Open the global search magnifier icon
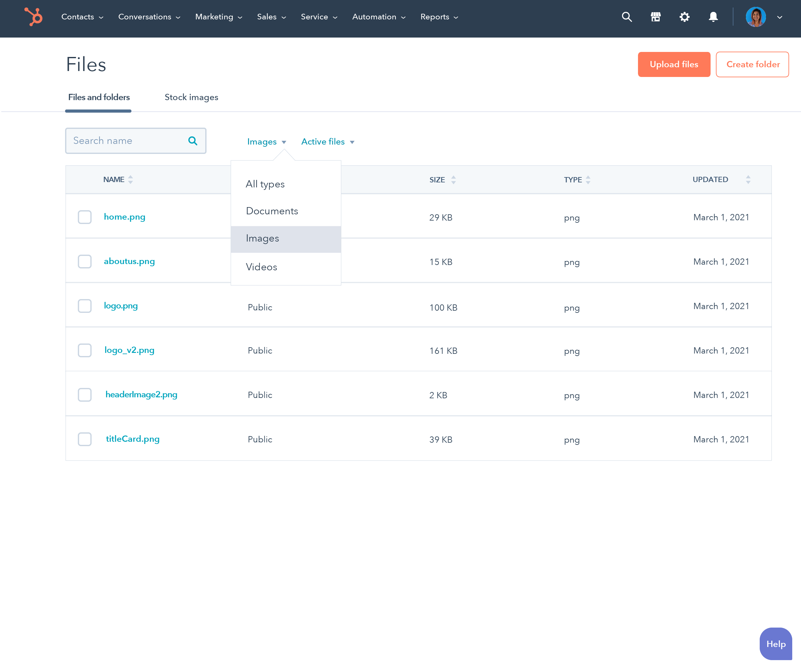The height and width of the screenshot is (672, 801). [x=627, y=17]
